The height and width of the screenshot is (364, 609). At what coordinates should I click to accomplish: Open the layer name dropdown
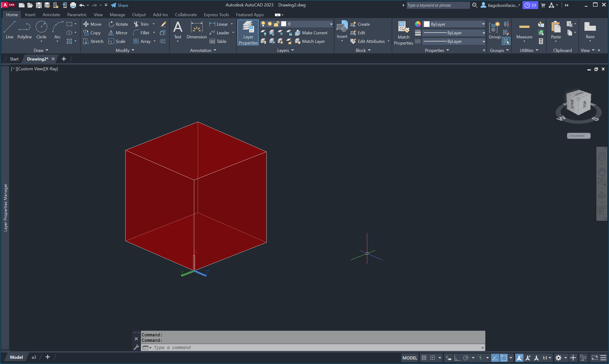[x=331, y=24]
